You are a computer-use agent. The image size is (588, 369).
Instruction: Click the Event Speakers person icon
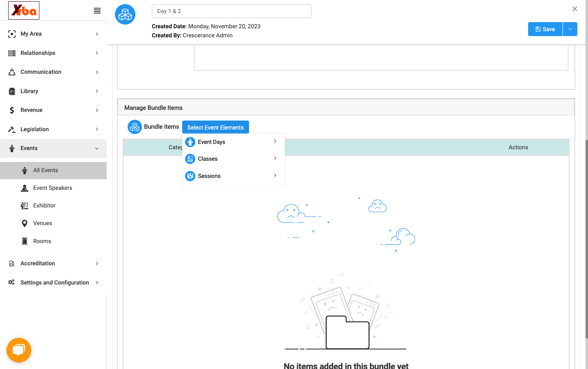25,188
